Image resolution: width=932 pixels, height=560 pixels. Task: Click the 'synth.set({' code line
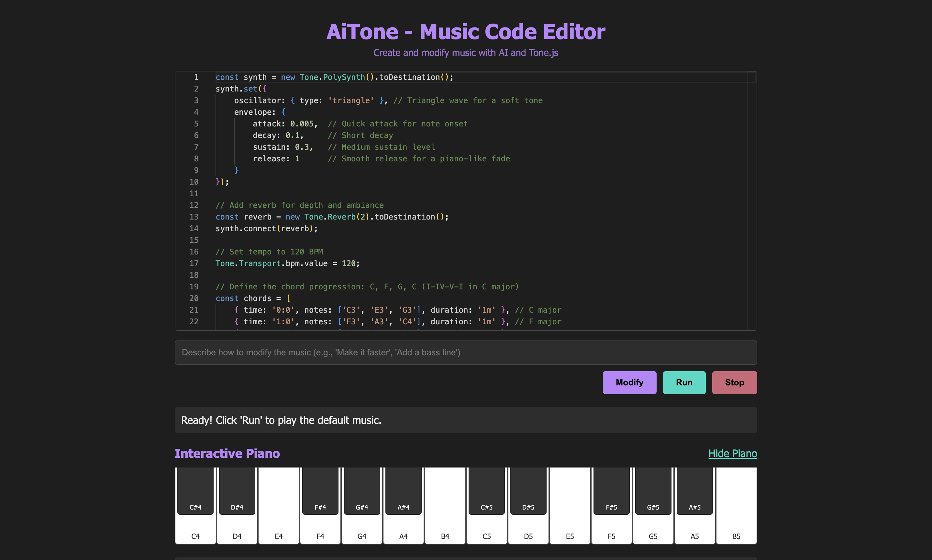tap(241, 89)
